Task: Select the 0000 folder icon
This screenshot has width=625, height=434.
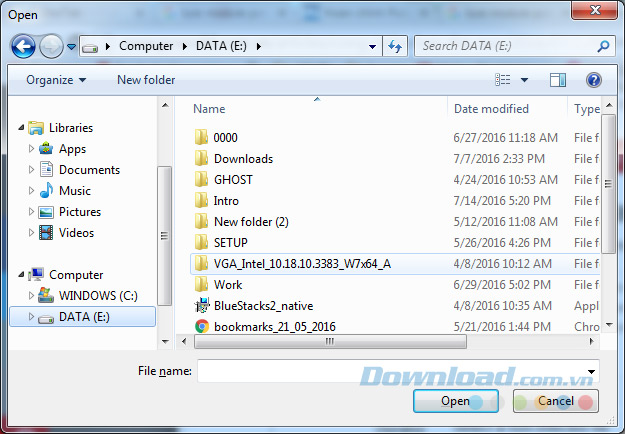Action: pyautogui.click(x=201, y=137)
